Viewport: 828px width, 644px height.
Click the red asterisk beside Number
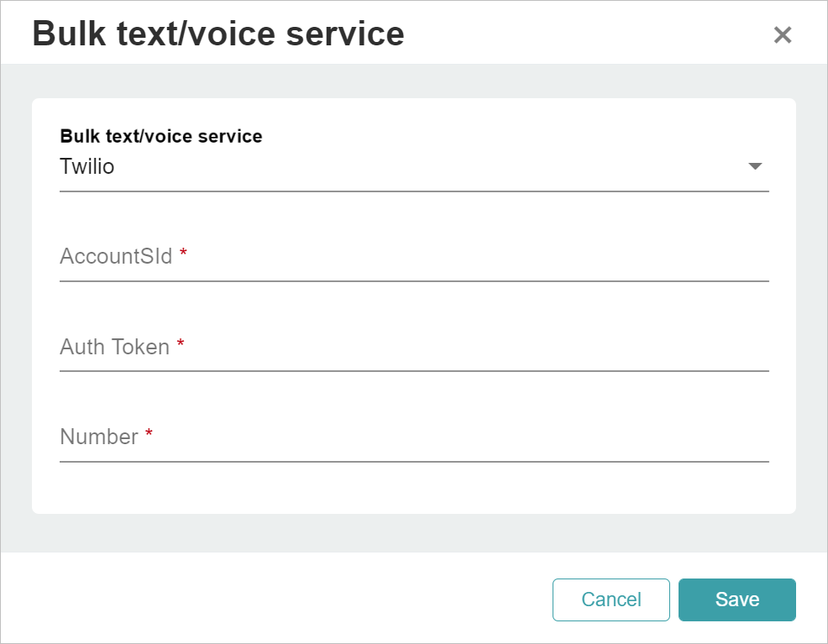tap(149, 433)
